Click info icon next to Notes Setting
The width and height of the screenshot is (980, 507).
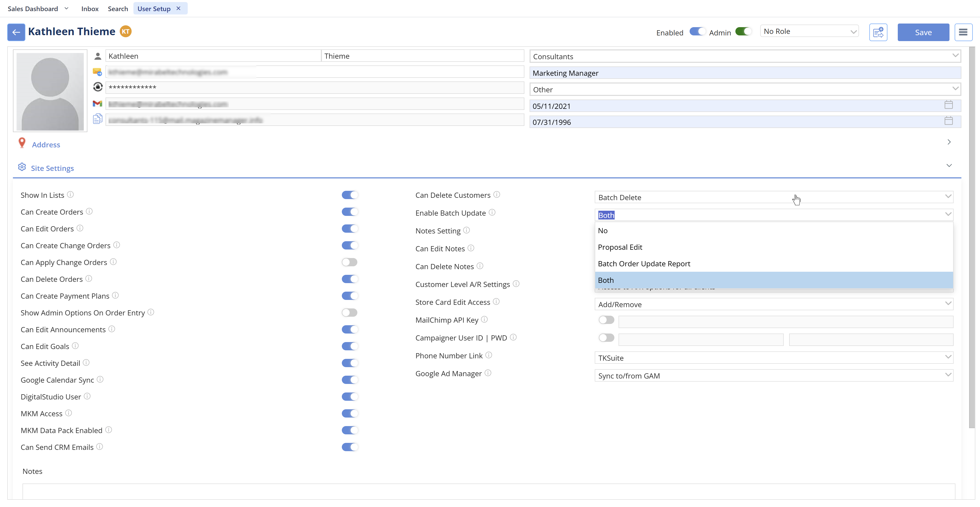466,230
